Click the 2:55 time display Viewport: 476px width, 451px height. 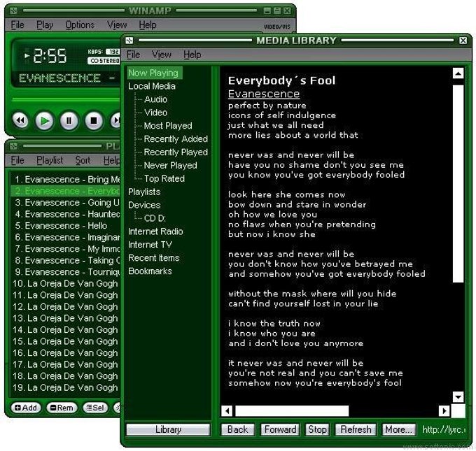click(x=50, y=57)
